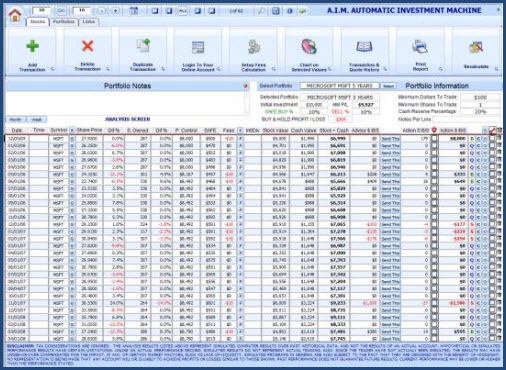This screenshot has height=370, width=506.
Task: Tick action checkbox in the $6,314 row
Action: coord(434,203)
